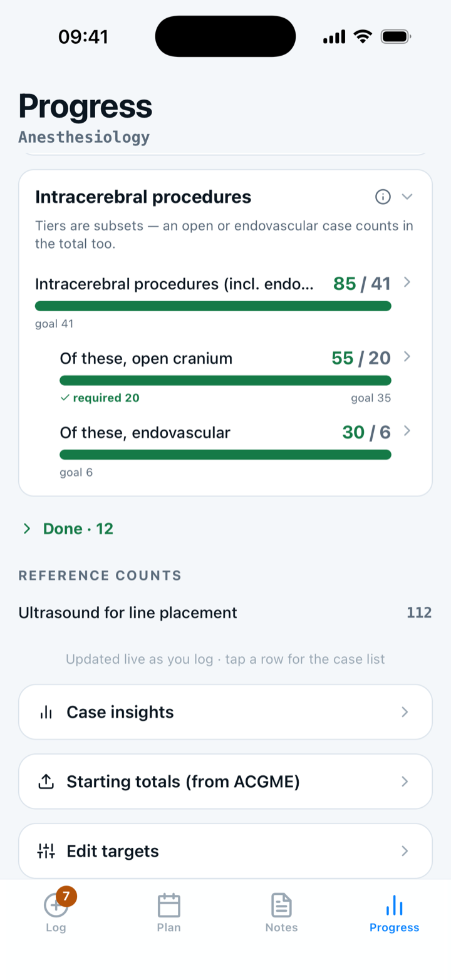451x980 pixels.
Task: Open the Case insights row
Action: pyautogui.click(x=225, y=712)
